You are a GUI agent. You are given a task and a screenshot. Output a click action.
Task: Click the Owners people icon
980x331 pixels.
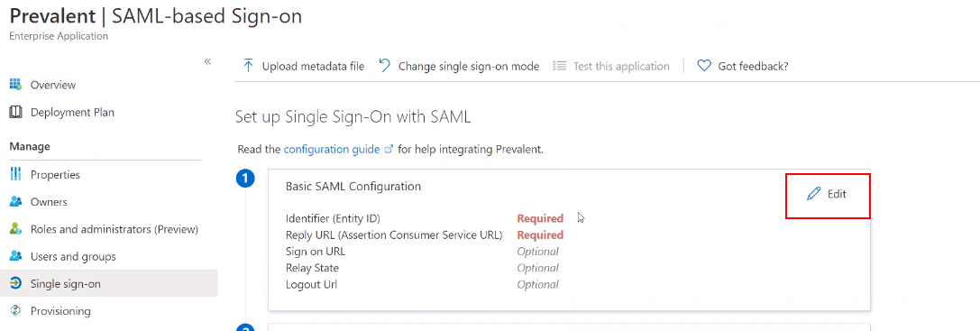pos(15,202)
